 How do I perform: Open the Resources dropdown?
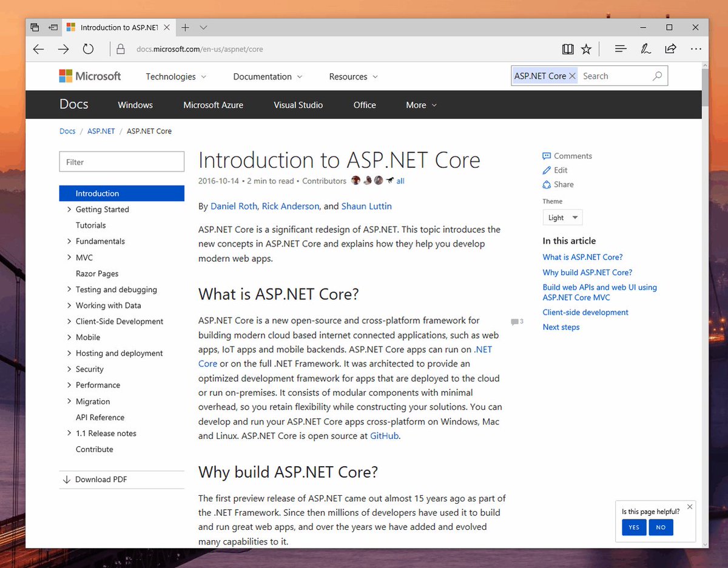tap(353, 76)
